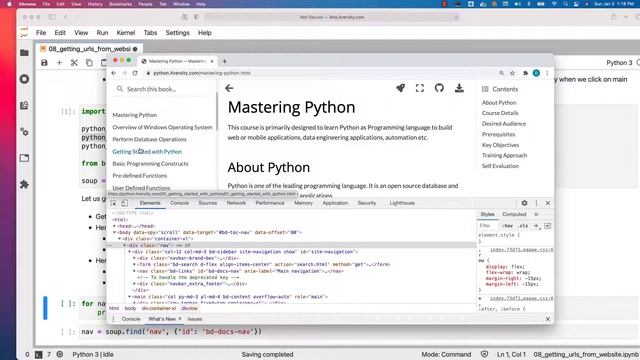Open Basic Programming Constructs chapter link
Image resolution: width=640 pixels, height=360 pixels.
[x=150, y=164]
